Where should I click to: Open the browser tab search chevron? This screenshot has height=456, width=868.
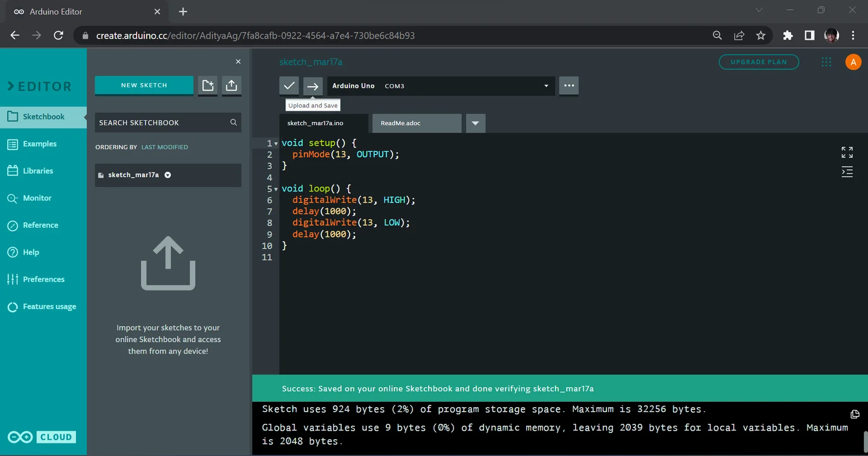point(759,10)
